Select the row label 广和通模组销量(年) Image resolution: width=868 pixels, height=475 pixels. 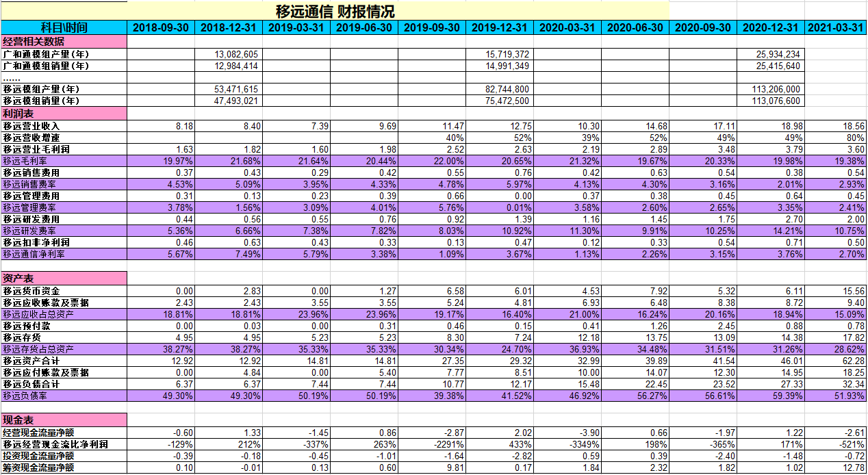[64, 66]
